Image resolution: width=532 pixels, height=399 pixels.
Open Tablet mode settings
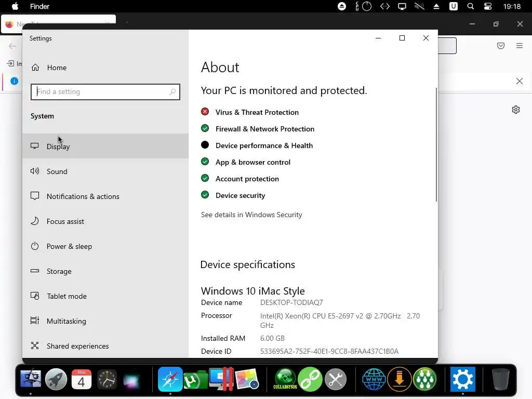(105, 296)
